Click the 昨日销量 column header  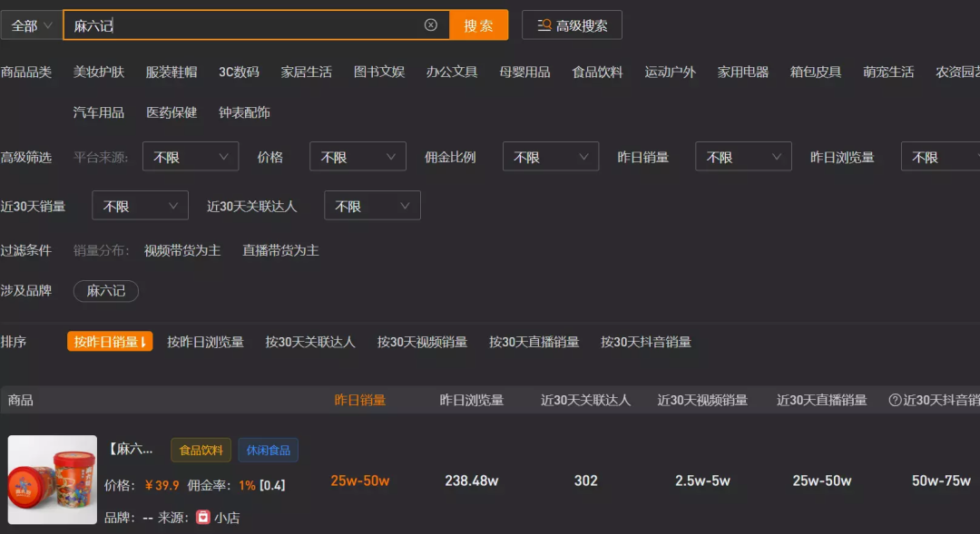click(x=360, y=401)
